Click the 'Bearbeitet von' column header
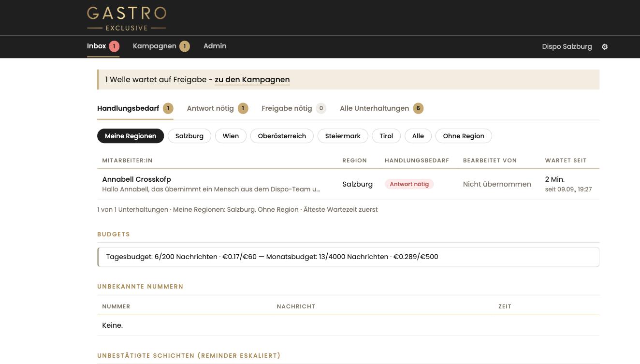This screenshot has height=364, width=640. 490,160
